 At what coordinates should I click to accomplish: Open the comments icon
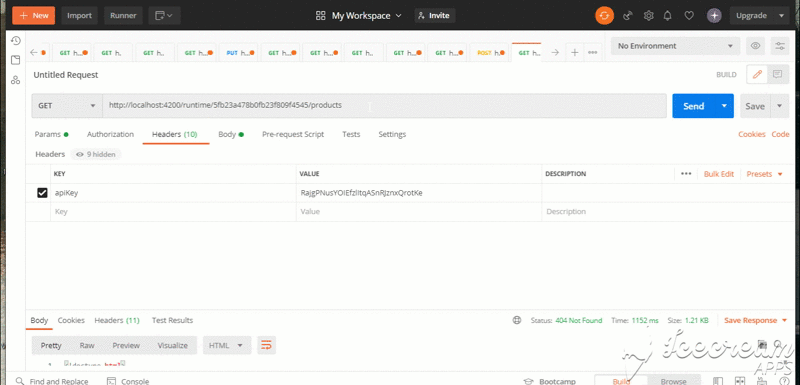point(778,74)
